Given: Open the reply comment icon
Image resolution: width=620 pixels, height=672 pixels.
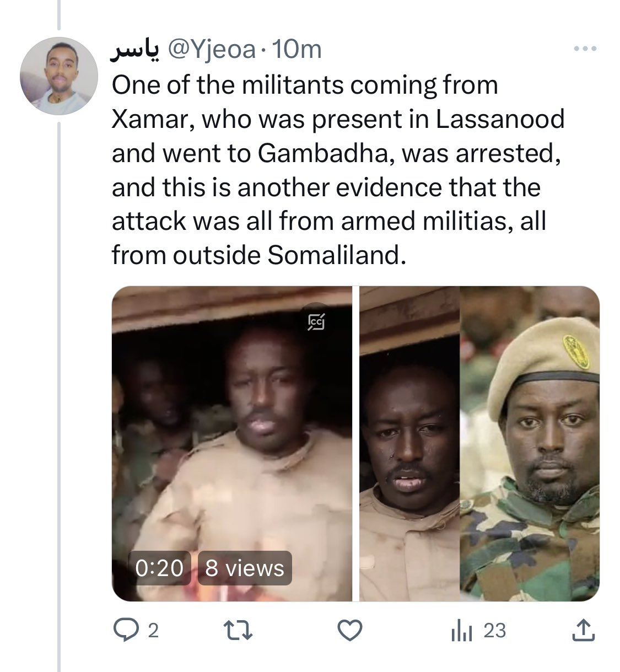Looking at the screenshot, I should 126,630.
